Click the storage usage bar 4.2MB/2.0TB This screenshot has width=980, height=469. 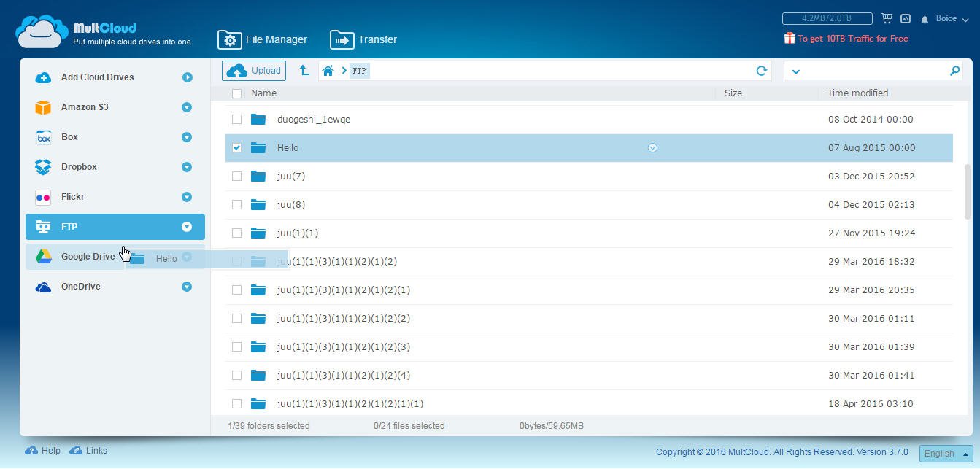click(827, 18)
